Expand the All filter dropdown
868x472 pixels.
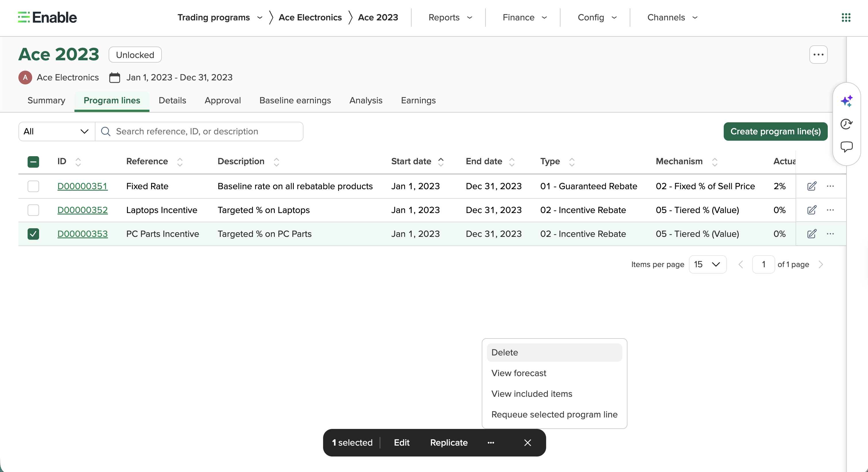click(x=57, y=131)
